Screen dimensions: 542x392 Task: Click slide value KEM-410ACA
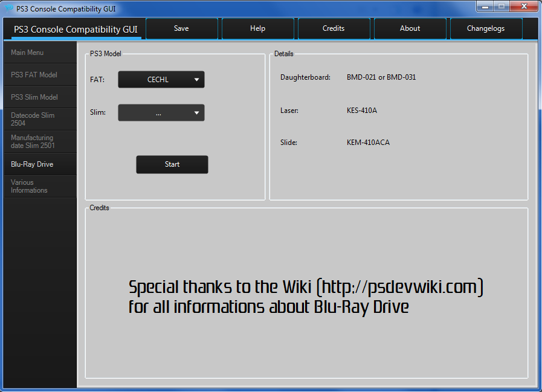[x=368, y=143]
